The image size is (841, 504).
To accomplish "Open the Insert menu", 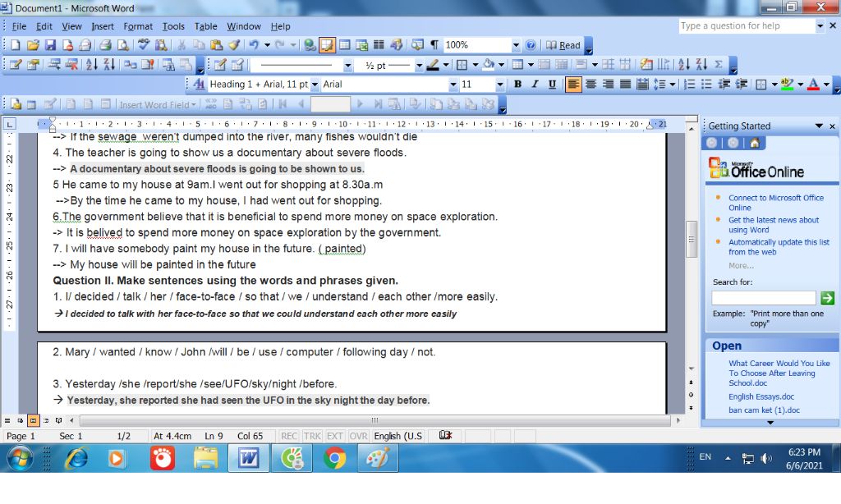I will pos(103,26).
